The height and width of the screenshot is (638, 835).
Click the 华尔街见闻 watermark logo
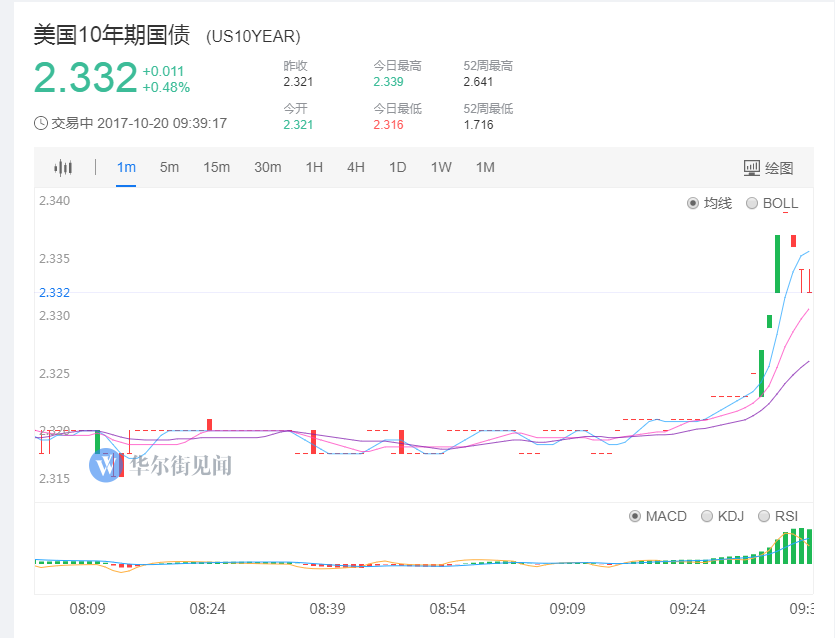104,465
